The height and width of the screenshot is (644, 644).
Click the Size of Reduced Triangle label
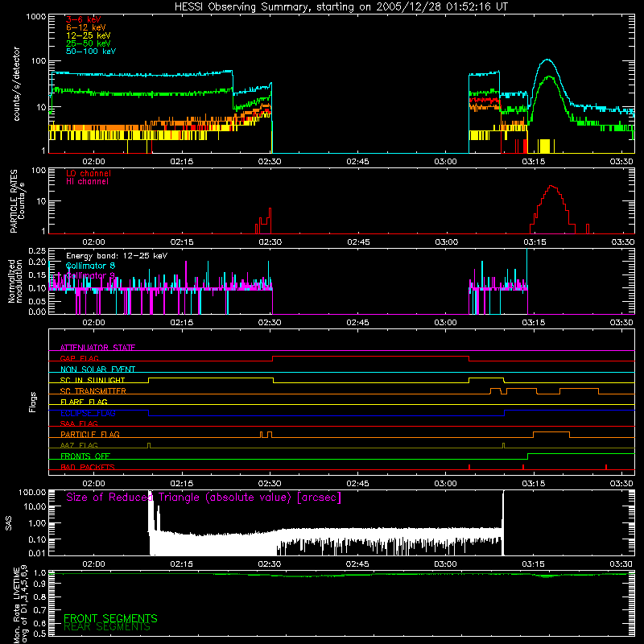[204, 497]
